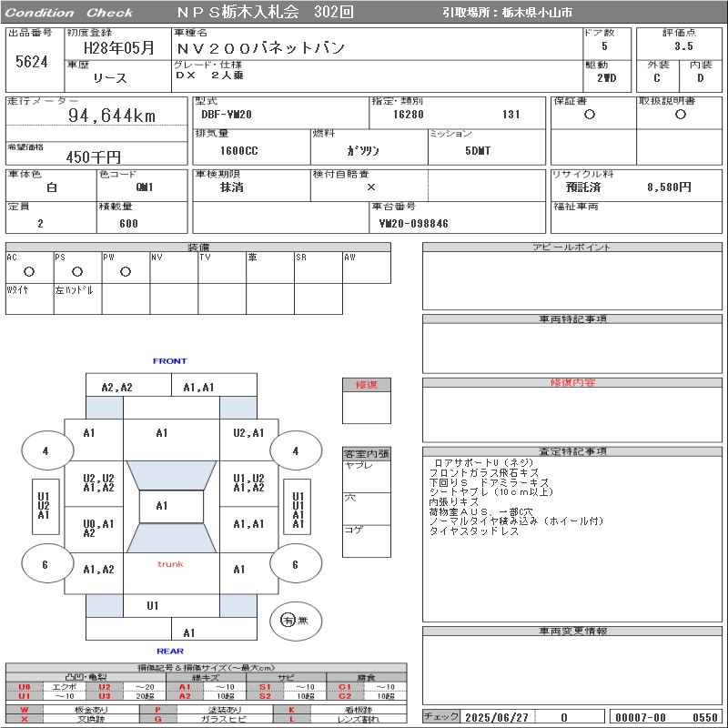Click vehicle history value リース
The width and height of the screenshot is (728, 728).
click(x=110, y=78)
